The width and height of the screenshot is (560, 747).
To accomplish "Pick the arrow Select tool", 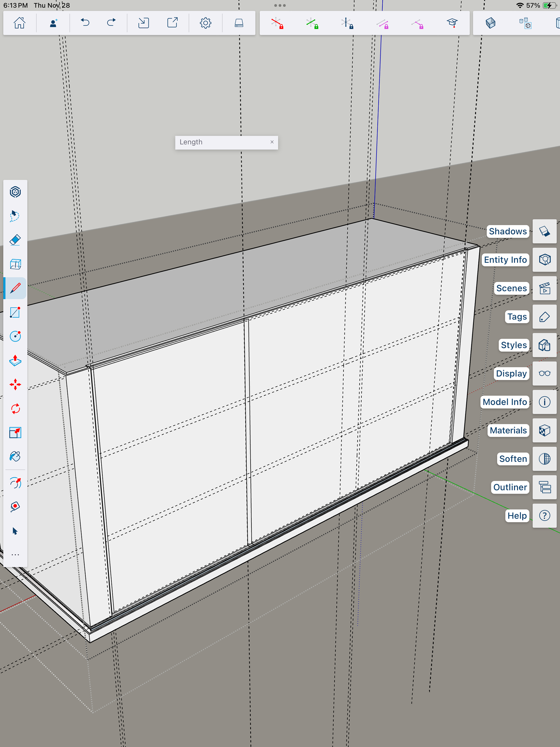I will click(15, 531).
